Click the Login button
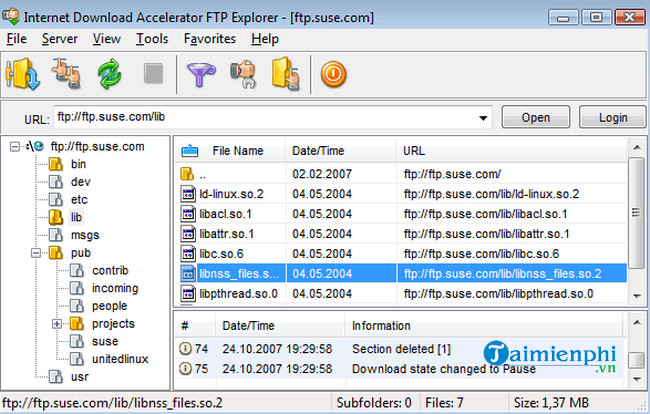This screenshot has width=650, height=414. [x=613, y=117]
